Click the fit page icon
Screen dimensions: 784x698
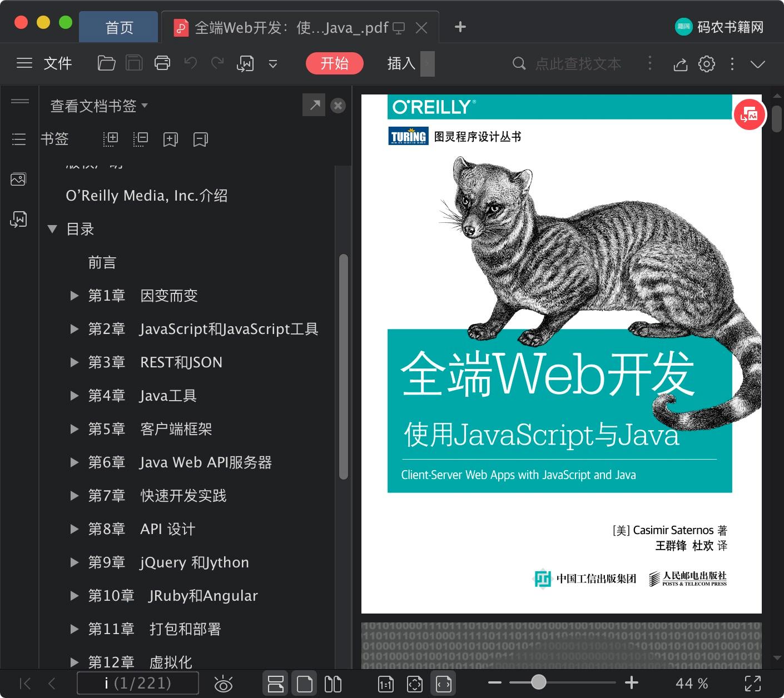(415, 684)
